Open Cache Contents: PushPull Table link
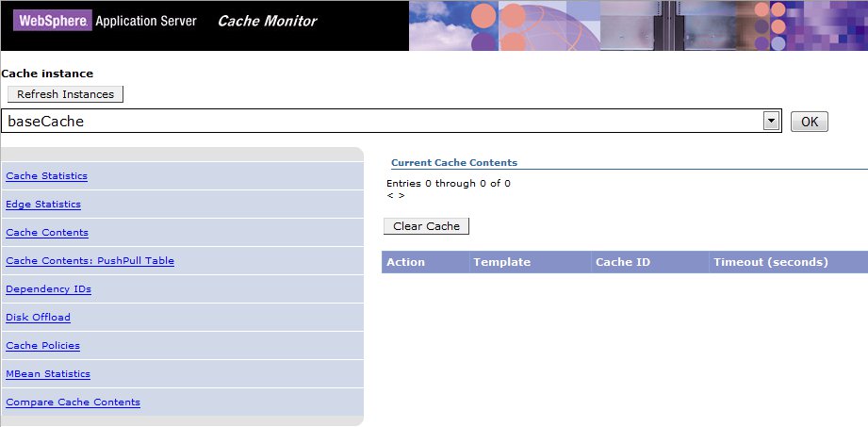The image size is (868, 427). click(90, 261)
